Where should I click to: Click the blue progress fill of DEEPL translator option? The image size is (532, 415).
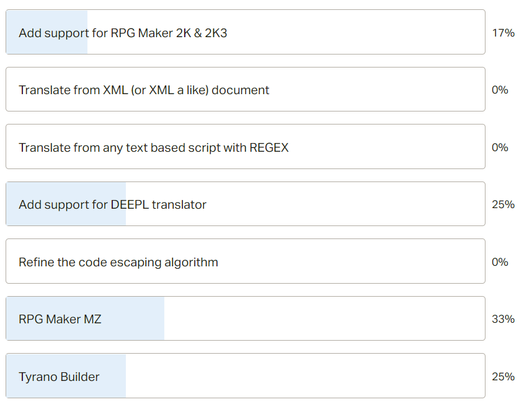66,204
